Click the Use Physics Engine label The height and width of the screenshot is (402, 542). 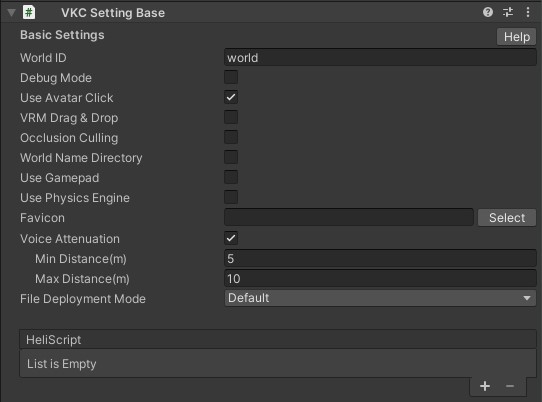[75, 198]
